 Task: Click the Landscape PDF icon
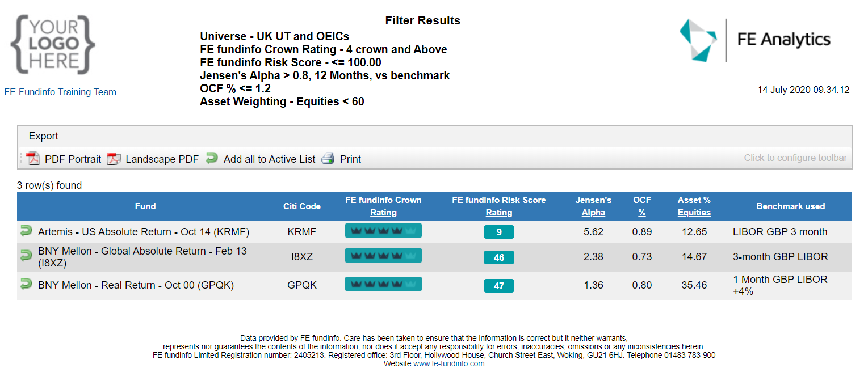[115, 159]
